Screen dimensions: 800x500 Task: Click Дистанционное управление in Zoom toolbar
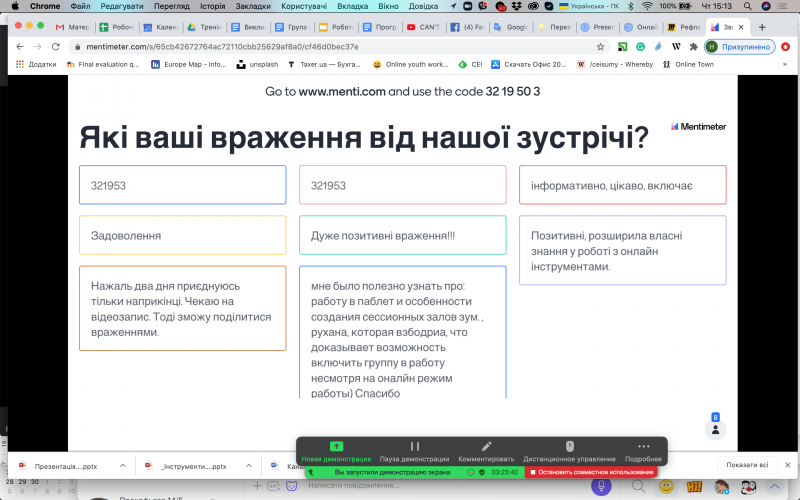569,452
